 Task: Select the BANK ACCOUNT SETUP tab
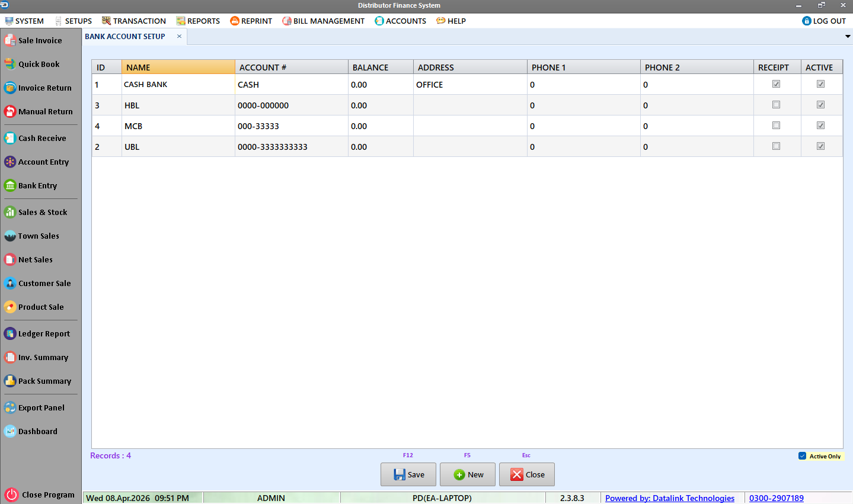coord(125,36)
